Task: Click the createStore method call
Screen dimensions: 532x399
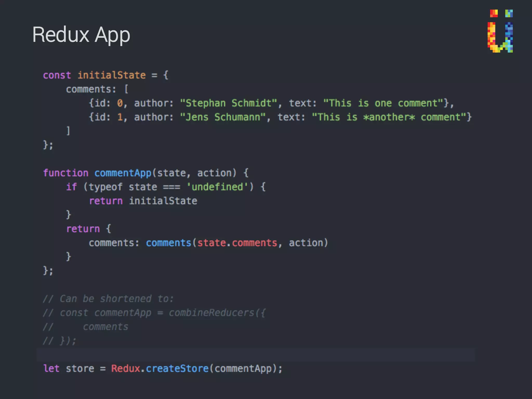Action: click(x=177, y=369)
